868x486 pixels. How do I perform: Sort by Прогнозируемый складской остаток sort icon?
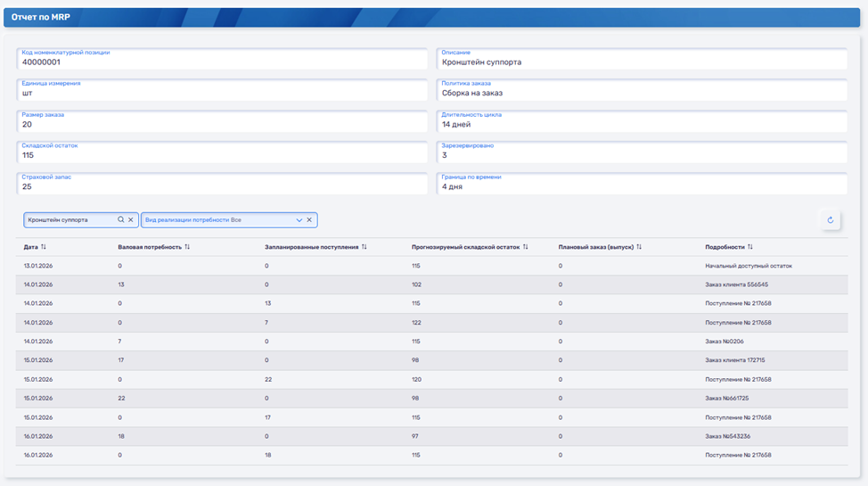526,247
